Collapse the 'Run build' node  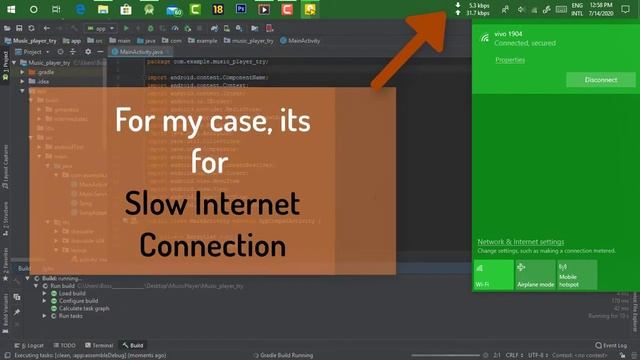tap(36, 286)
